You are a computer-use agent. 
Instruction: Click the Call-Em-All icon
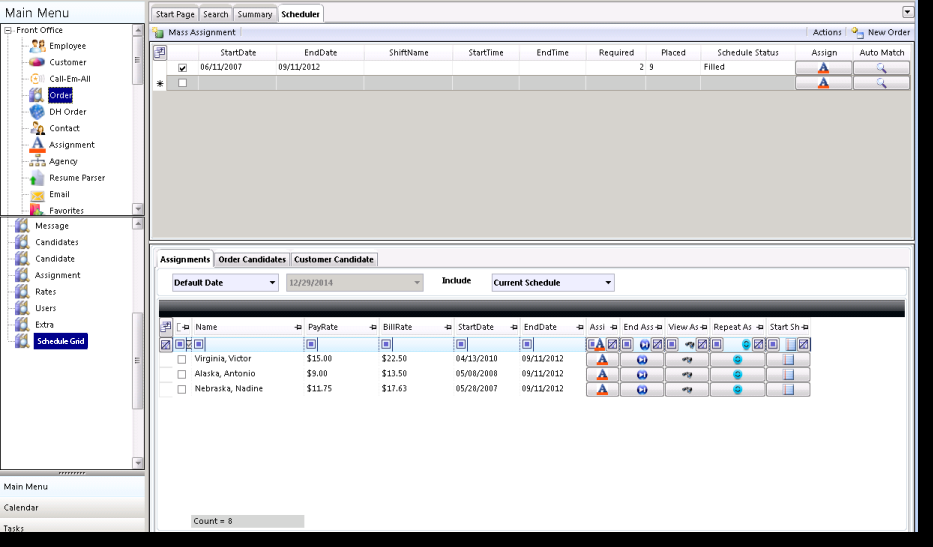pyautogui.click(x=37, y=78)
